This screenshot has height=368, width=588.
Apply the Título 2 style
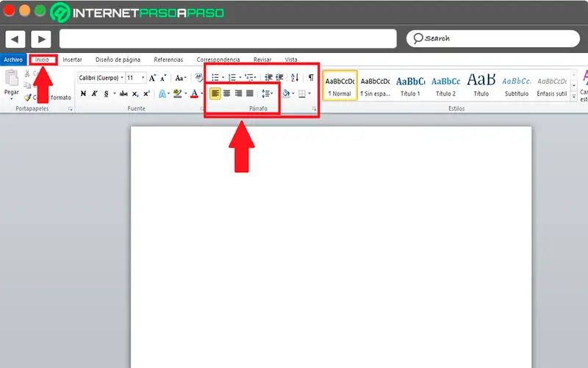[x=445, y=85]
